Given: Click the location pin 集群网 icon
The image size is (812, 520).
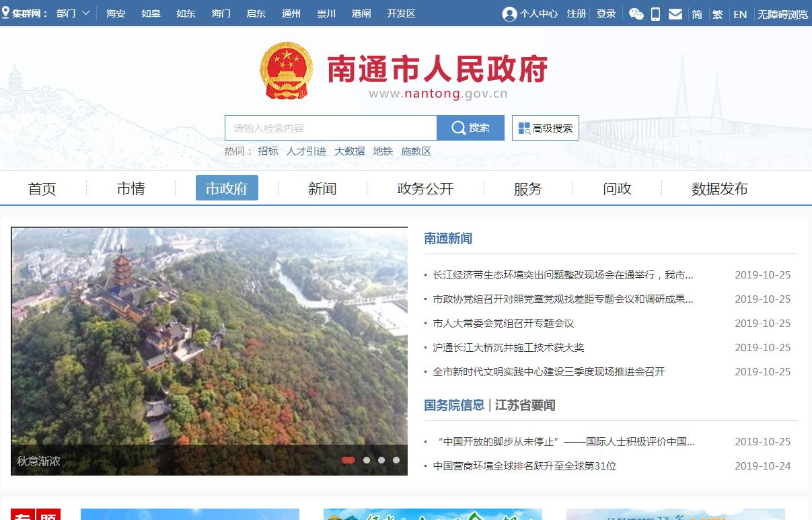Looking at the screenshot, I should 6,13.
